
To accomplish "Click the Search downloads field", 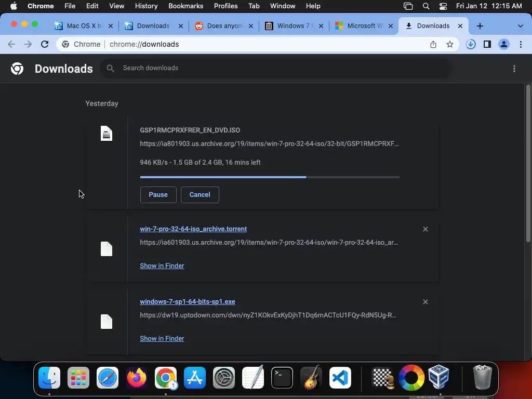I will tap(276, 68).
